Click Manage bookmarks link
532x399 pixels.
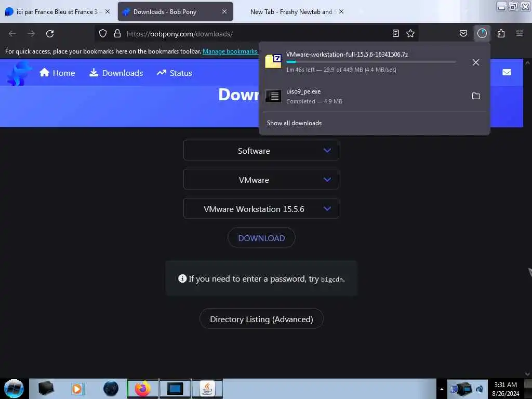[x=231, y=51]
